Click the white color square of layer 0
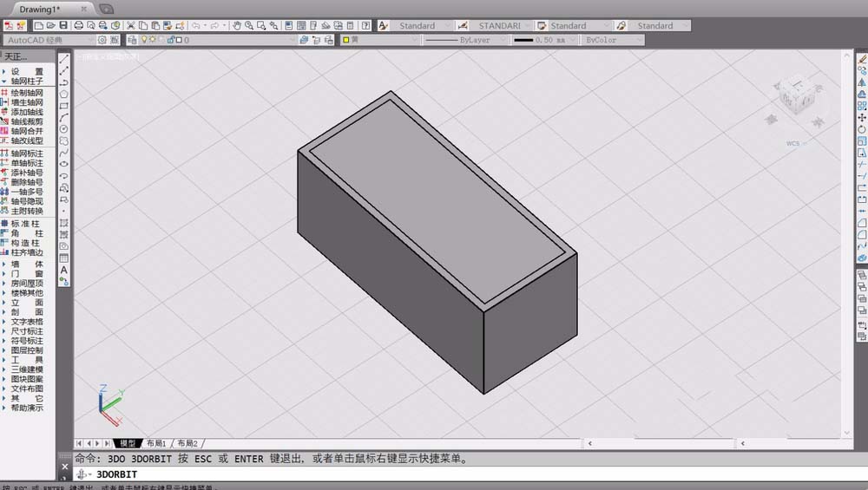The height and width of the screenshot is (490, 868). [179, 40]
